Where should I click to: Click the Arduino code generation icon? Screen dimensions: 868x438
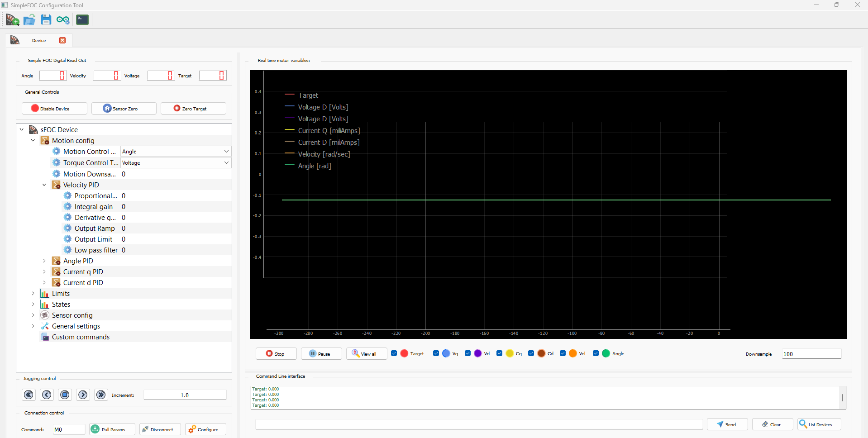click(x=63, y=19)
